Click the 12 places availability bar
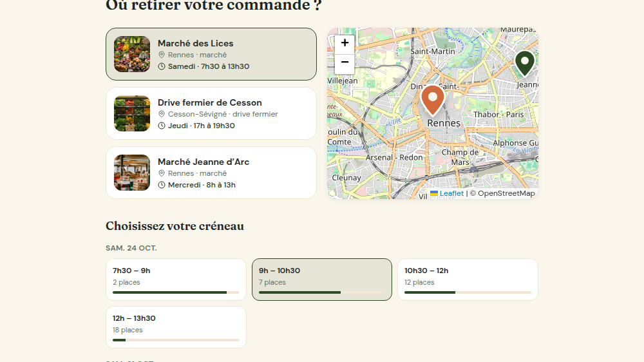 click(x=468, y=292)
